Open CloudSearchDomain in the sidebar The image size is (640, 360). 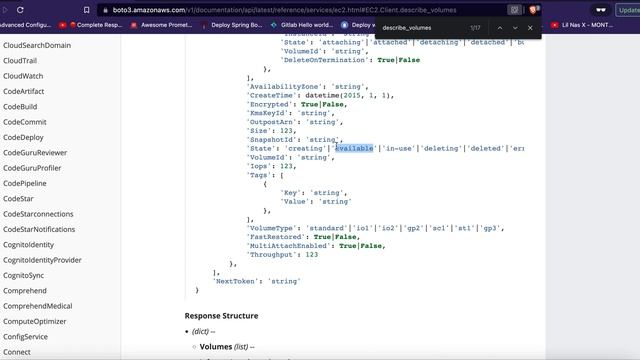(x=37, y=45)
